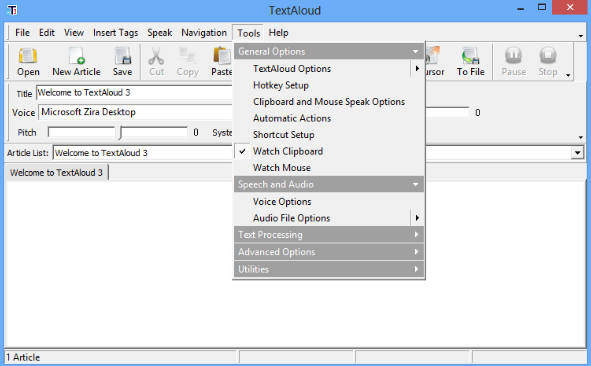Click the To File speak icon
591x366 pixels.
coord(470,56)
